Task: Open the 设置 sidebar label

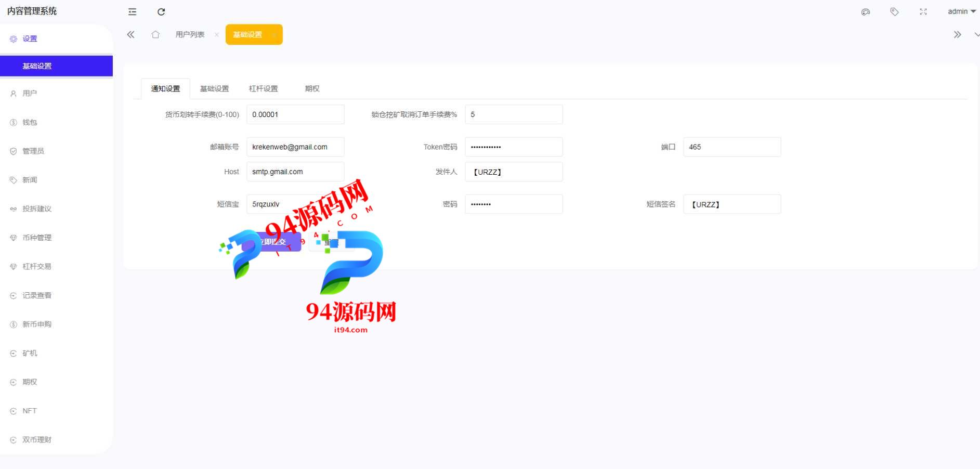Action: (30, 39)
